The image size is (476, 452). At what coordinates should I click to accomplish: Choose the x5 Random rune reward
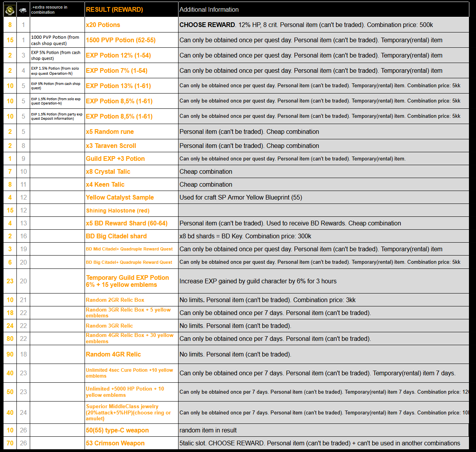[110, 131]
